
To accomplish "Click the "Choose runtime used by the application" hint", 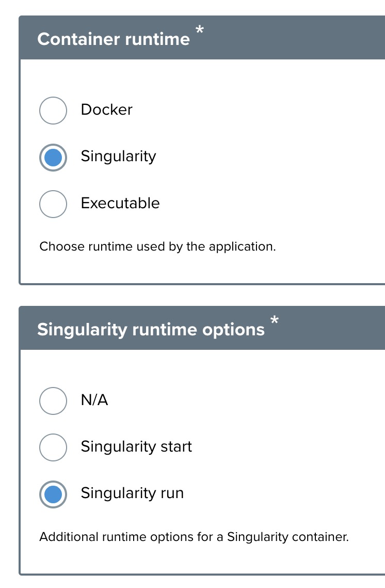I will click(157, 246).
